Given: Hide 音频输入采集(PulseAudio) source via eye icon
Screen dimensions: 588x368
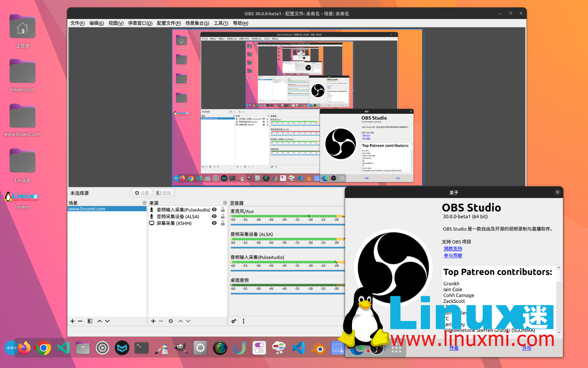Looking at the screenshot, I should pos(214,210).
